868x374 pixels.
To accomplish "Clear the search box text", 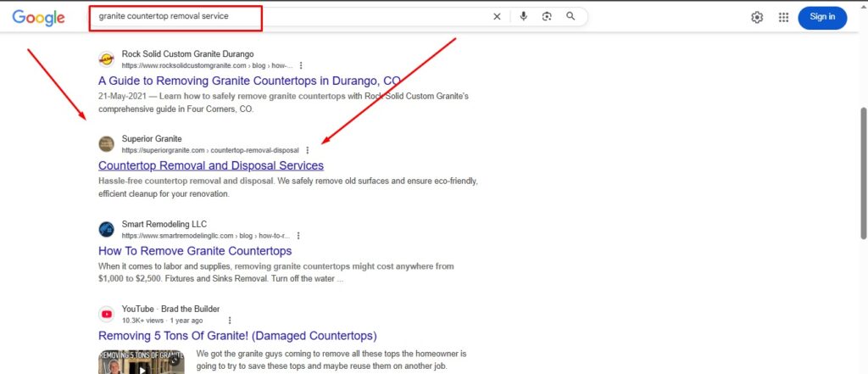I will [x=497, y=17].
